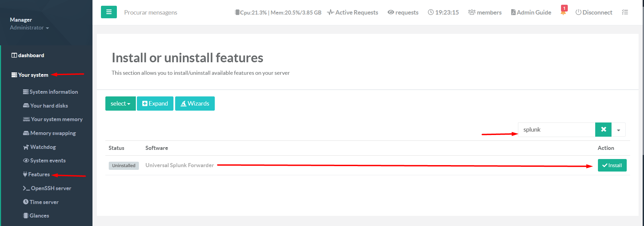The height and width of the screenshot is (226, 644).
Task: Click the clock showing 19:23:15
Action: [443, 13]
